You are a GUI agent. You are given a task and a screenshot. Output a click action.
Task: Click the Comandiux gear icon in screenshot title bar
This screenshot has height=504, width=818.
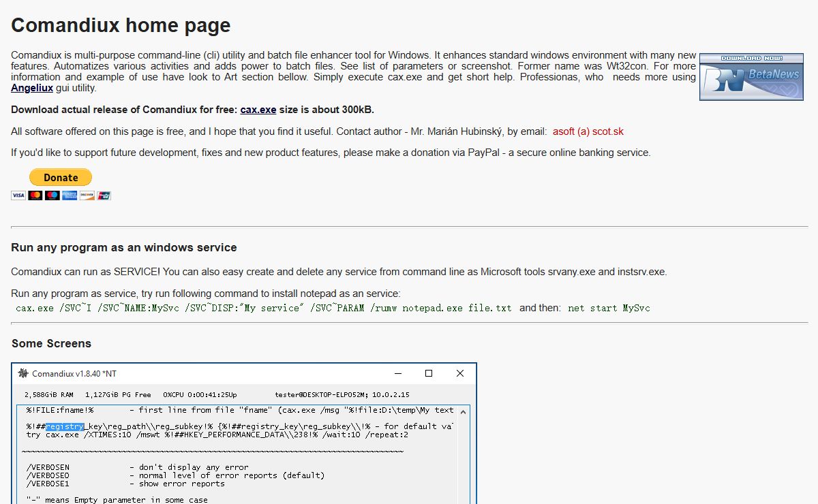click(x=23, y=373)
